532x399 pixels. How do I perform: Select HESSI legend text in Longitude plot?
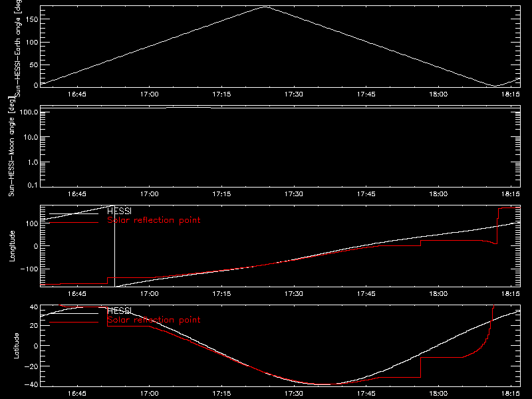pyautogui.click(x=119, y=211)
